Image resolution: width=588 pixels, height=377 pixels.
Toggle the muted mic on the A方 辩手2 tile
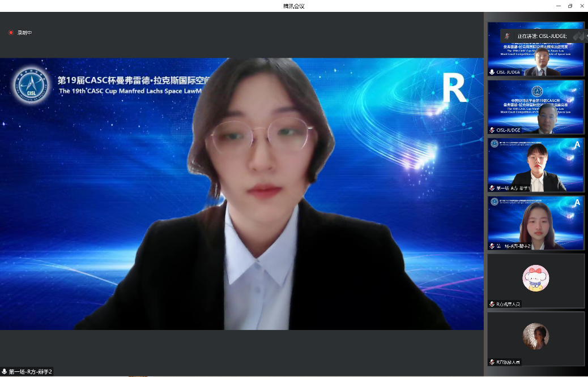click(492, 246)
